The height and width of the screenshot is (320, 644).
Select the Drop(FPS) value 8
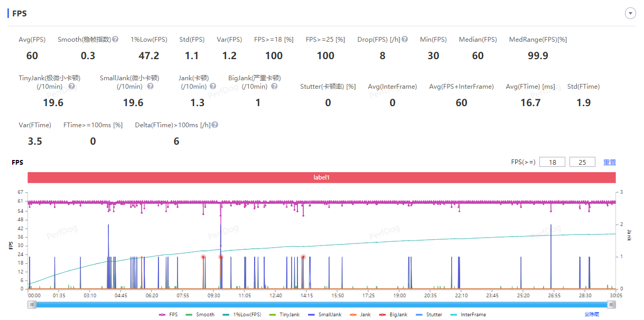pyautogui.click(x=382, y=55)
